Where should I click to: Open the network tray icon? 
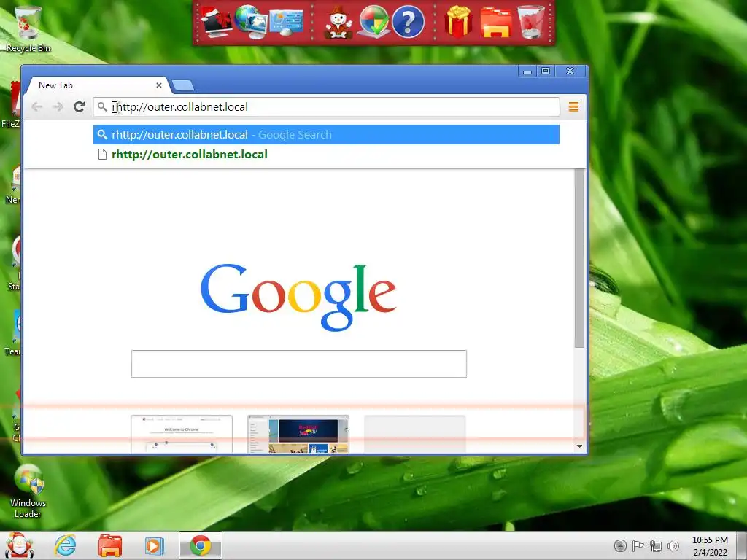656,546
